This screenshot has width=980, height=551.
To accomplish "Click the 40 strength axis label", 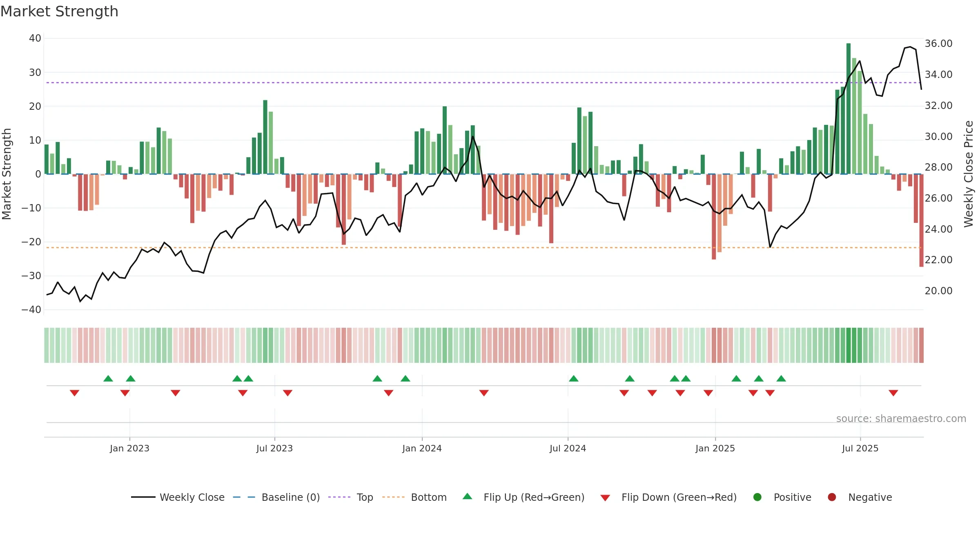I will pos(35,38).
